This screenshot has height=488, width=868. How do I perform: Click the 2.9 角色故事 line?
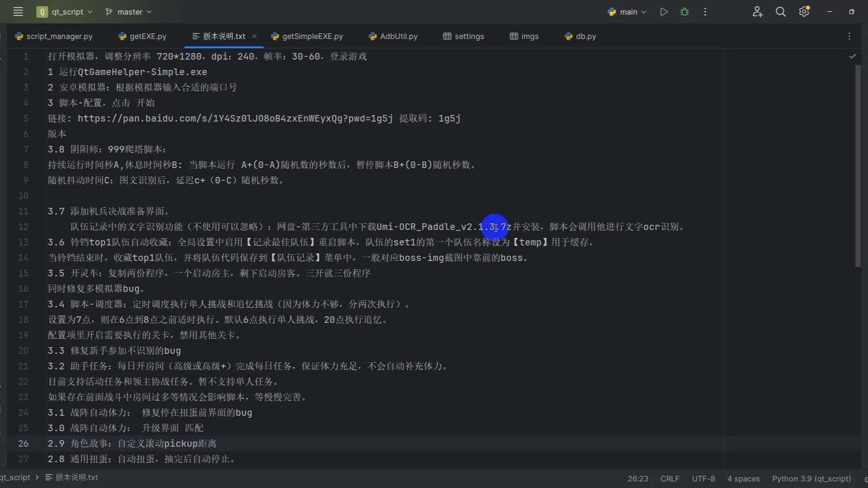tap(132, 443)
